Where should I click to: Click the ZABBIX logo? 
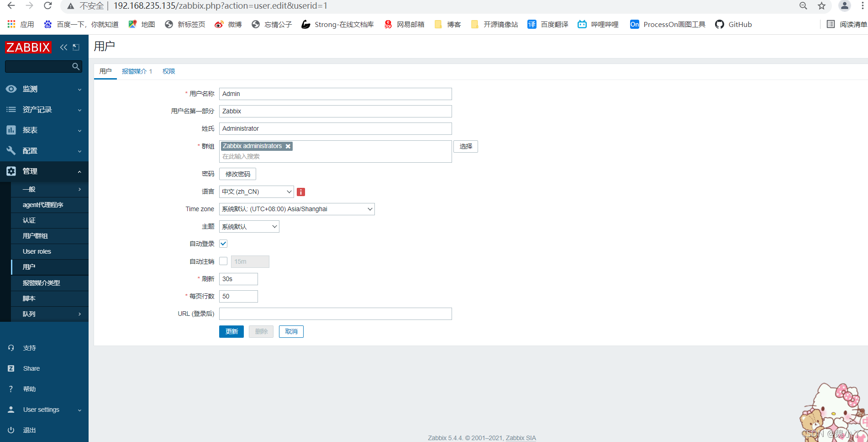coord(28,47)
